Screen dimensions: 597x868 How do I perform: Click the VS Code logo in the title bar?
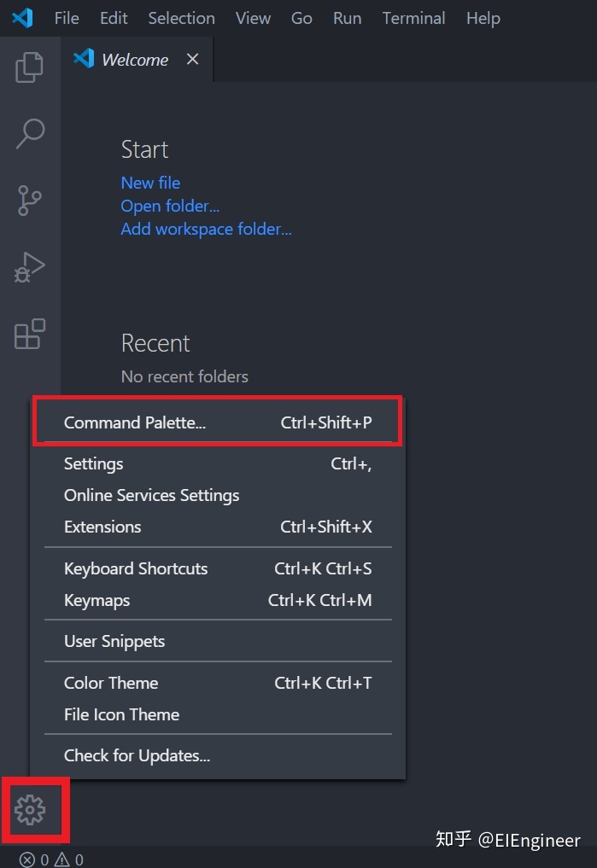coord(21,17)
